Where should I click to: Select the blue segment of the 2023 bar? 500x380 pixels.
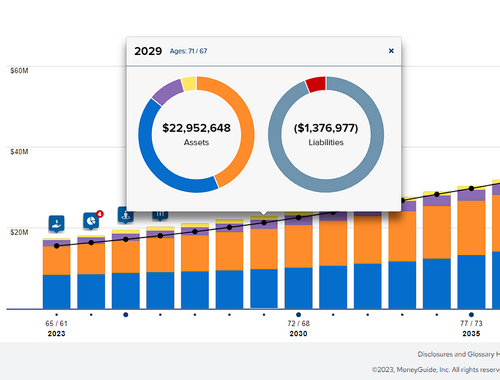pyautogui.click(x=56, y=292)
